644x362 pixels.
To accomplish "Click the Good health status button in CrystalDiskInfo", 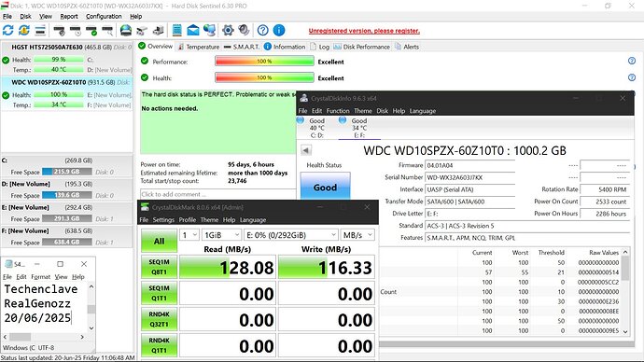I will 326,186.
